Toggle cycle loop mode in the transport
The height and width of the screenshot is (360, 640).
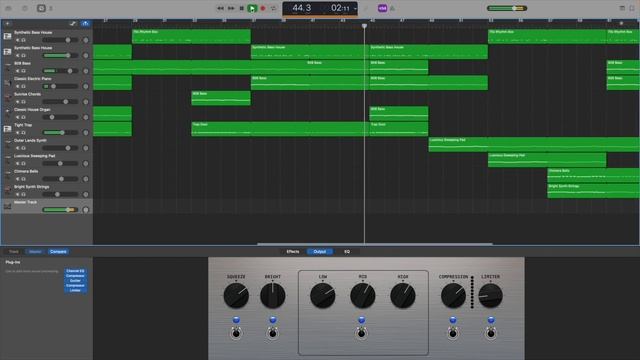click(x=273, y=8)
